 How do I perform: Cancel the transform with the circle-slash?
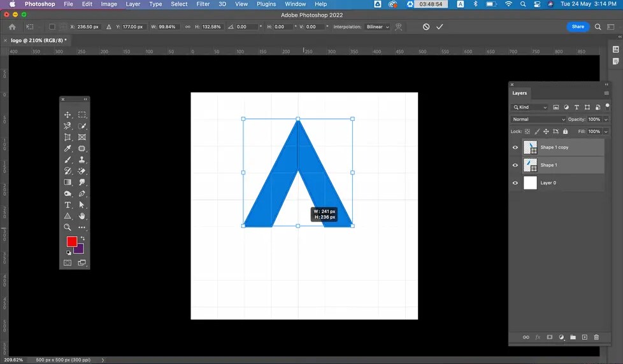[426, 27]
